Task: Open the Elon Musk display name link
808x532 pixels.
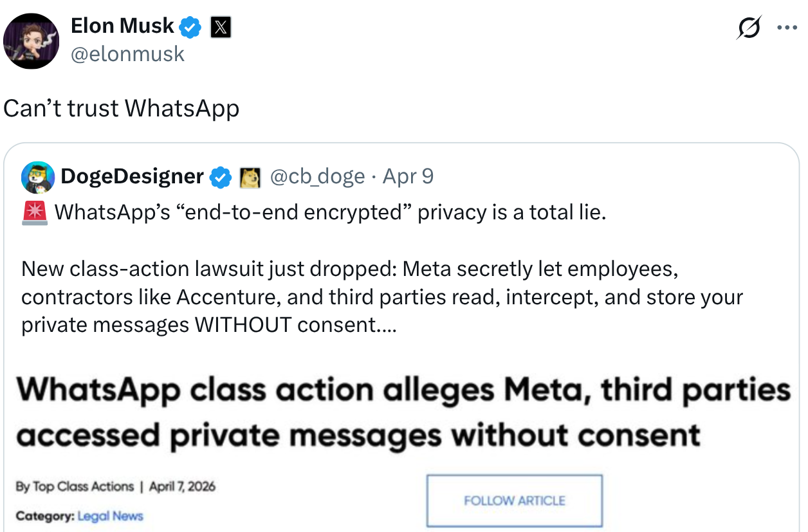Action: click(x=122, y=26)
